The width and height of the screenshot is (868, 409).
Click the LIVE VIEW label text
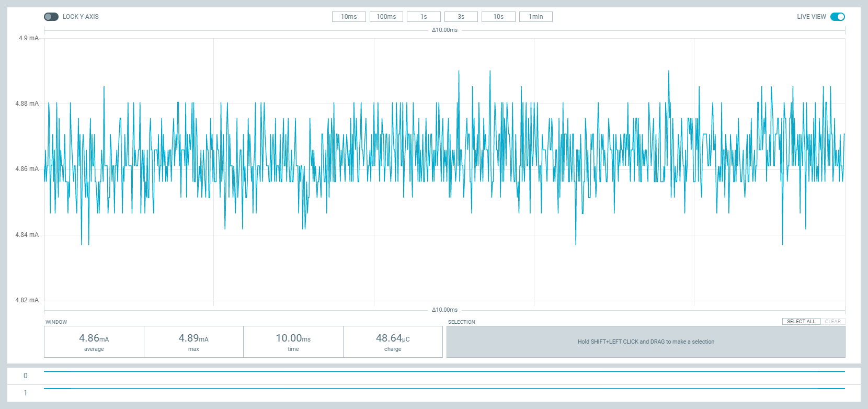(x=812, y=17)
